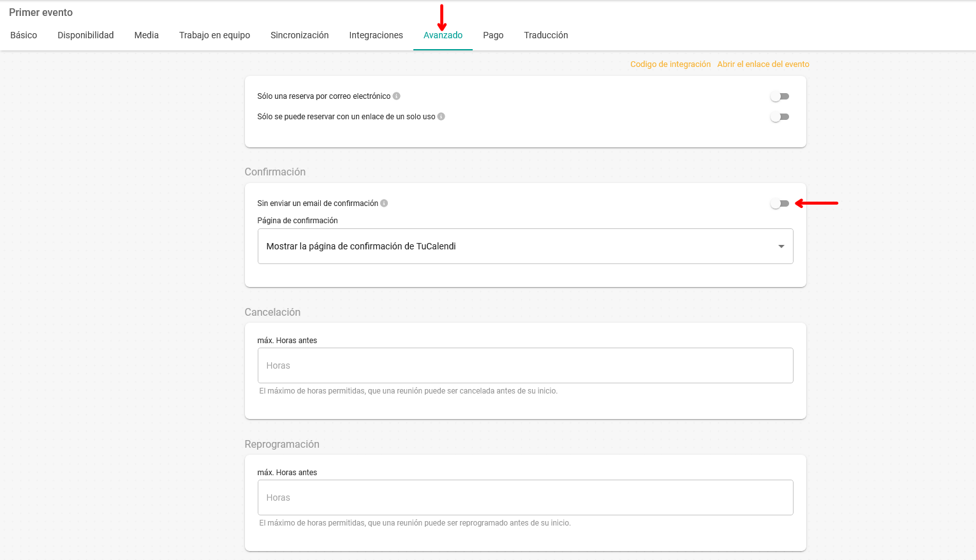This screenshot has height=560, width=976.
Task: Click 'máx. Horas antes' label under Cancelación
Action: pos(287,341)
